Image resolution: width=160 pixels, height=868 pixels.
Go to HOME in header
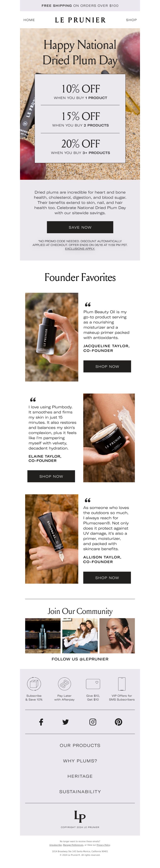pyautogui.click(x=29, y=20)
